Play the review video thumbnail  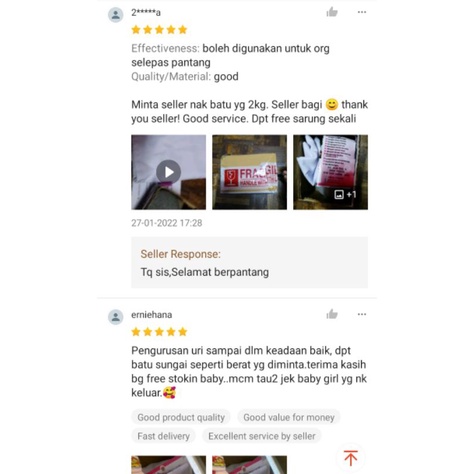click(168, 172)
